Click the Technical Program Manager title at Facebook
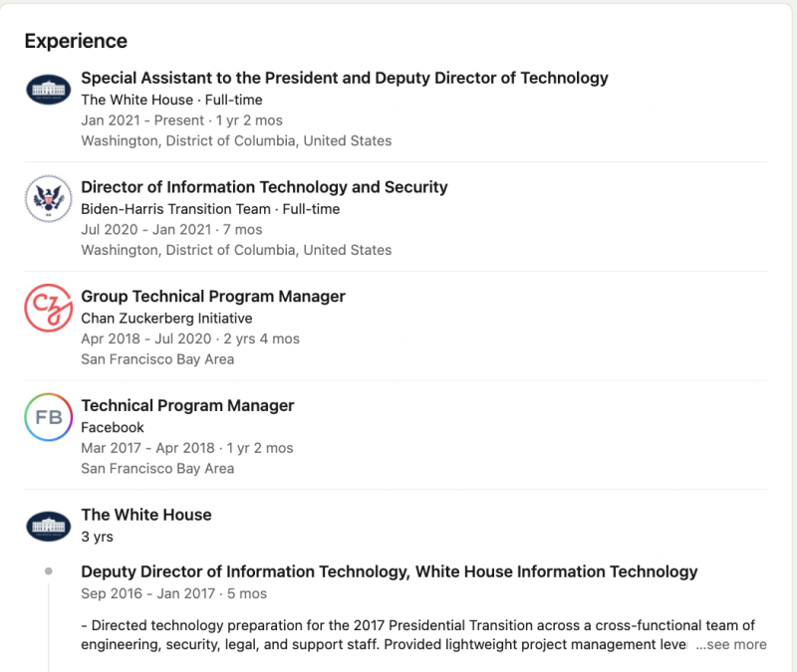The image size is (797, 672). (187, 406)
